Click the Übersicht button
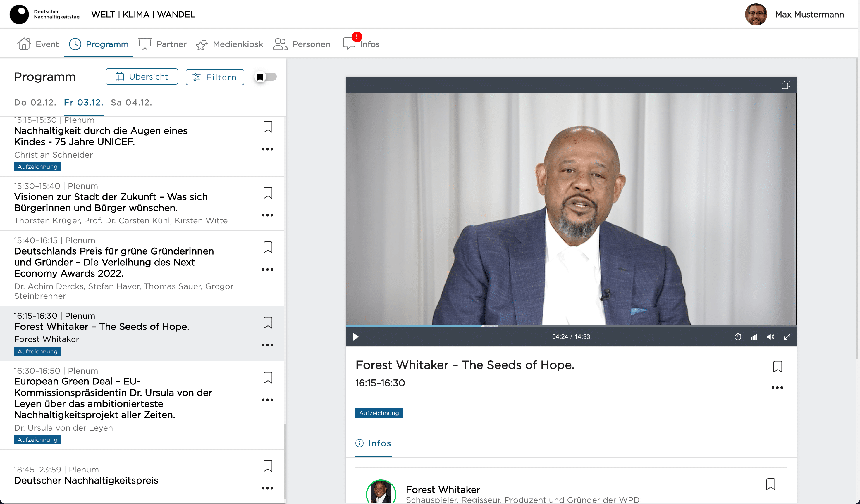The height and width of the screenshot is (504, 860). point(142,77)
